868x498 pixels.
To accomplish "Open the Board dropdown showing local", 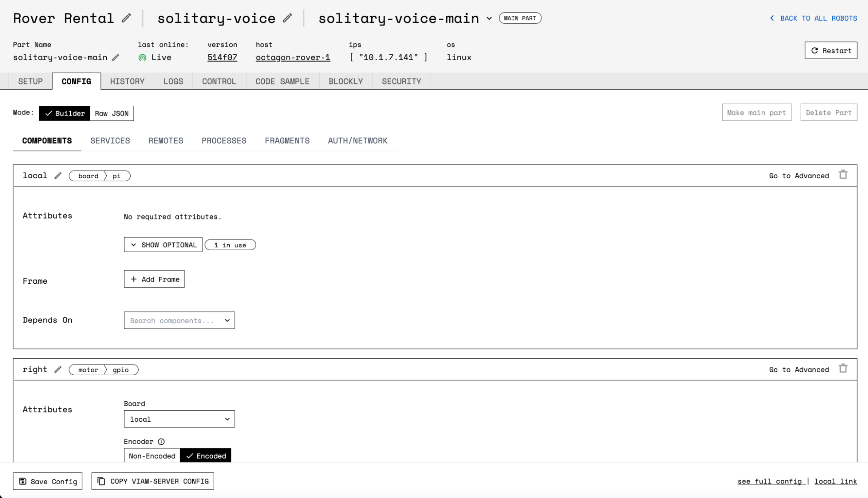I will pyautogui.click(x=179, y=419).
